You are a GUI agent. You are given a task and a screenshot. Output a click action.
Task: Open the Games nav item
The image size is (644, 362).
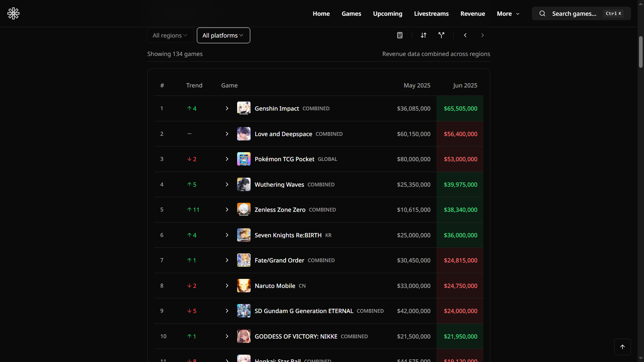351,13
